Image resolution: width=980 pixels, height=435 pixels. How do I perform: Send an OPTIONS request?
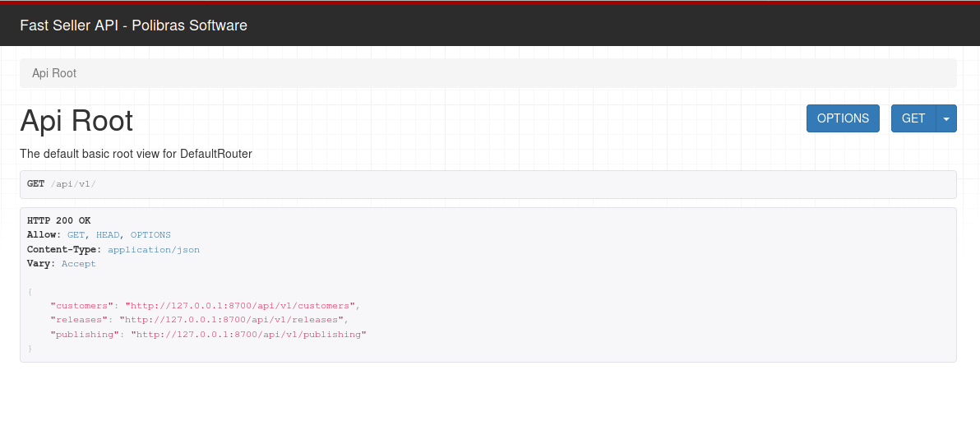point(843,118)
